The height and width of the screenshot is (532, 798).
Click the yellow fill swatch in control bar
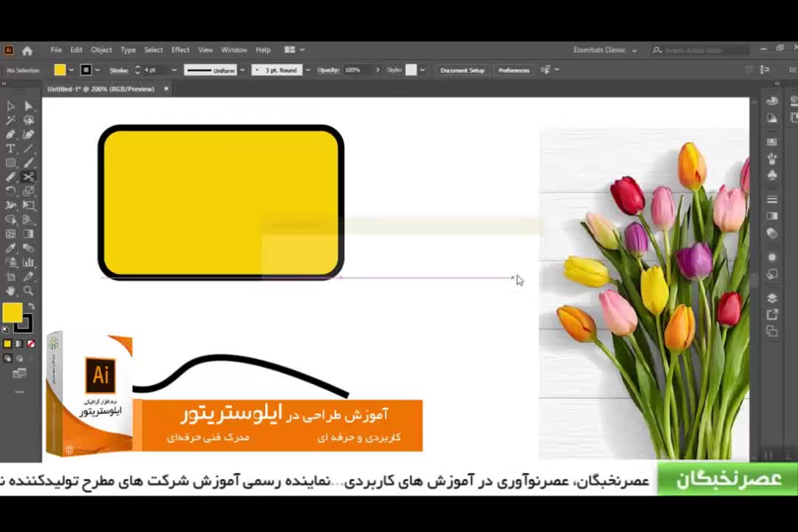tap(60, 70)
